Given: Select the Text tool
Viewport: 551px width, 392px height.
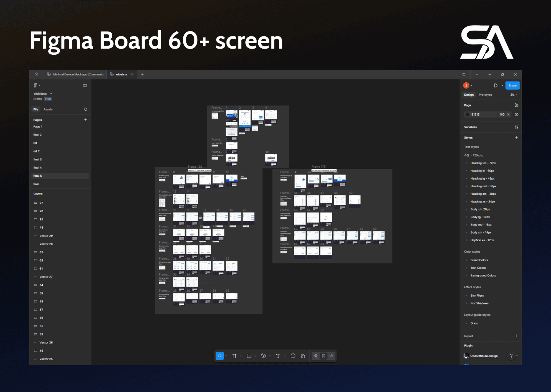Looking at the screenshot, I should coord(278,356).
